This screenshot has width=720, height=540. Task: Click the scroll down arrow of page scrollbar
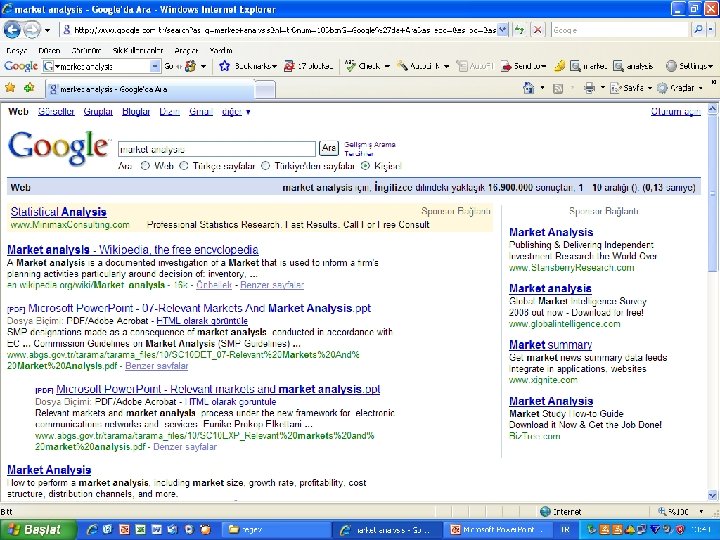[713, 495]
